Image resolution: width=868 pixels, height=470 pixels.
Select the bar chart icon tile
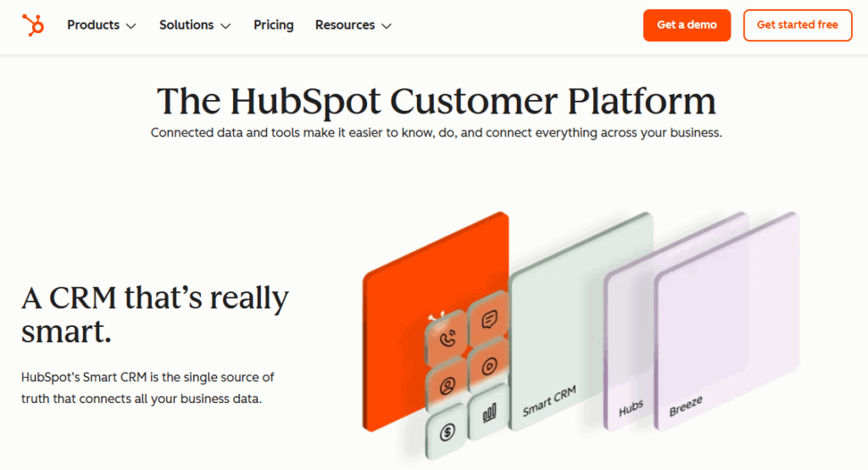click(488, 412)
